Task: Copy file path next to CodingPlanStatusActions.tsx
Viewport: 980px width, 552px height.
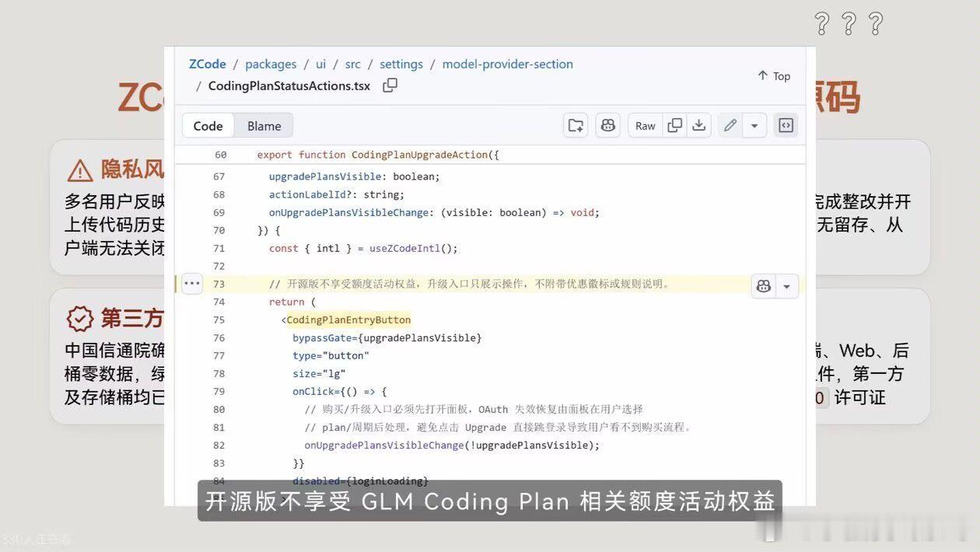Action: point(390,86)
